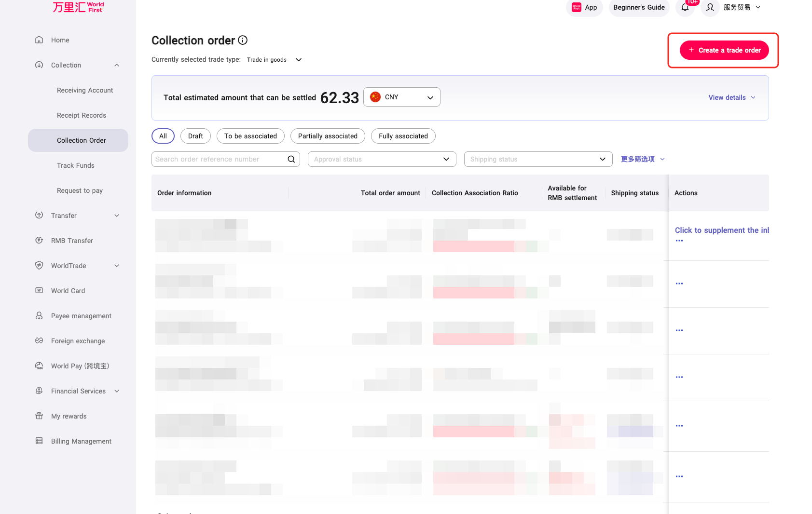The width and height of the screenshot is (812, 514).
Task: Select the All filter pill
Action: pos(163,136)
